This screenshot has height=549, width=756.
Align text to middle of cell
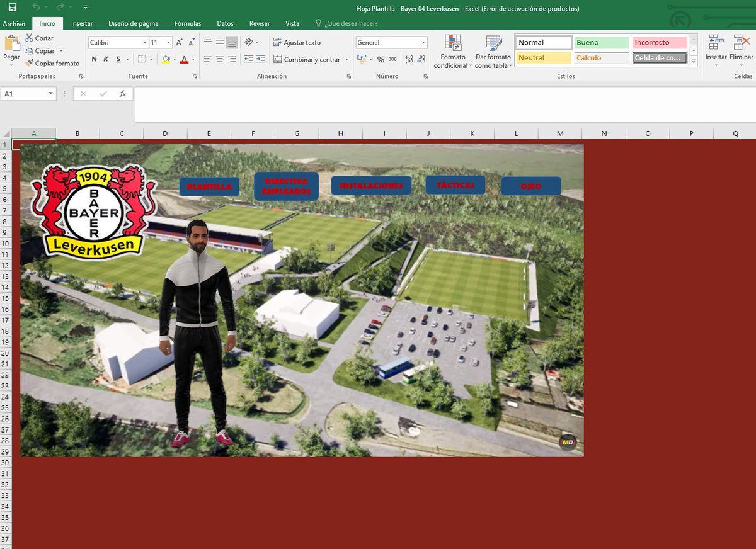pyautogui.click(x=220, y=42)
